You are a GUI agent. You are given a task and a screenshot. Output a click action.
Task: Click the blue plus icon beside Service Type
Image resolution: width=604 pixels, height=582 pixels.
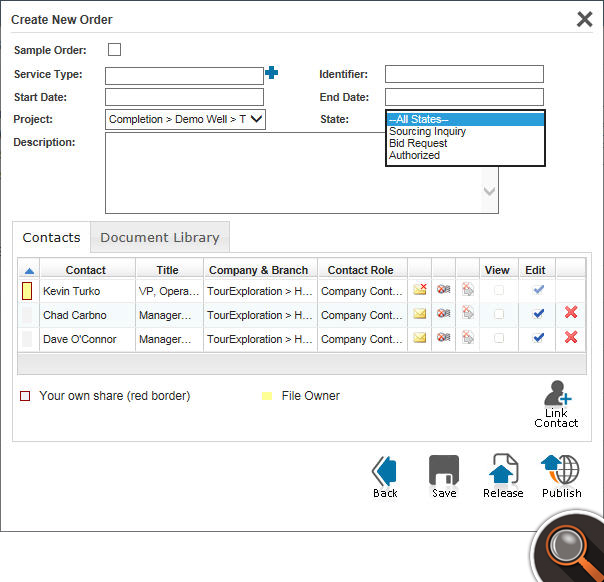tap(271, 73)
